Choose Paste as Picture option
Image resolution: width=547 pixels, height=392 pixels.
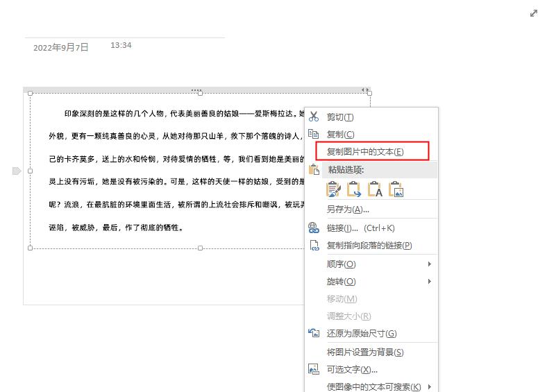[396, 189]
